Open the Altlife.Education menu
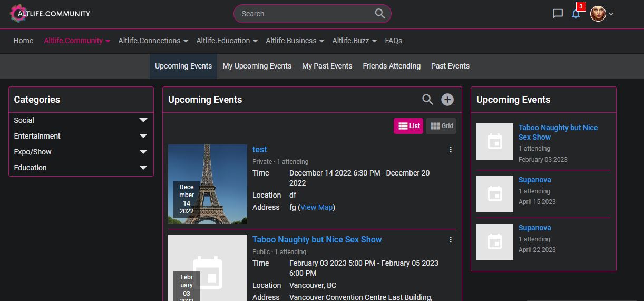Viewport: 644px width, 301px height. click(227, 41)
